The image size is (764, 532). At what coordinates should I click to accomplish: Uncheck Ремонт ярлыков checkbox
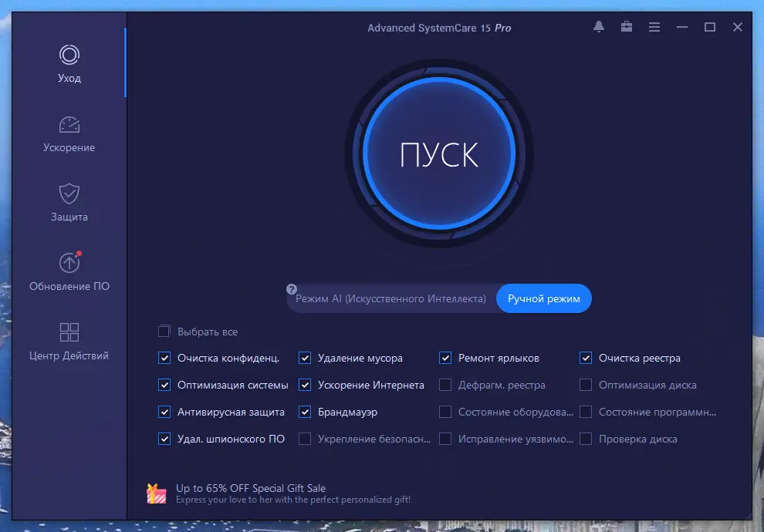click(x=445, y=359)
